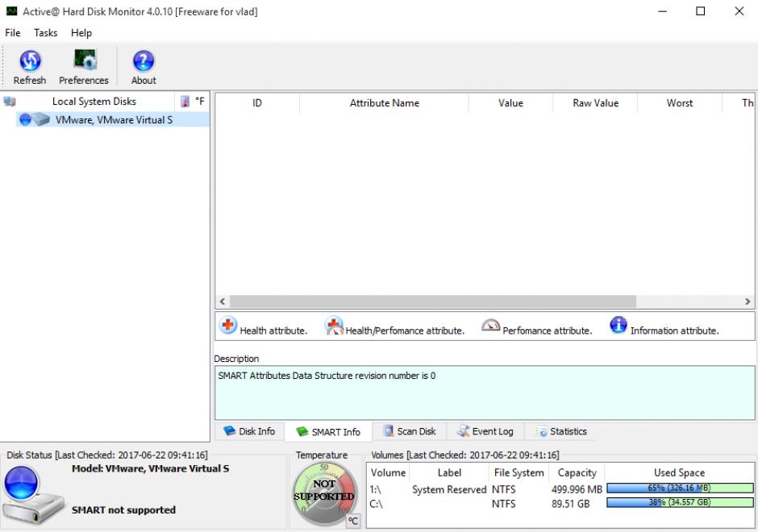This screenshot has height=532, width=758.
Task: Click the Used Space column header
Action: [x=679, y=472]
